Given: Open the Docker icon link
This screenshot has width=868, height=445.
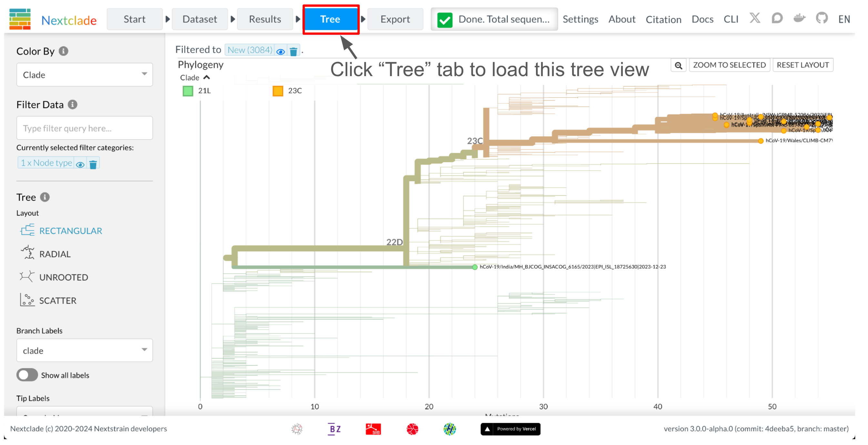Looking at the screenshot, I should coord(799,18).
